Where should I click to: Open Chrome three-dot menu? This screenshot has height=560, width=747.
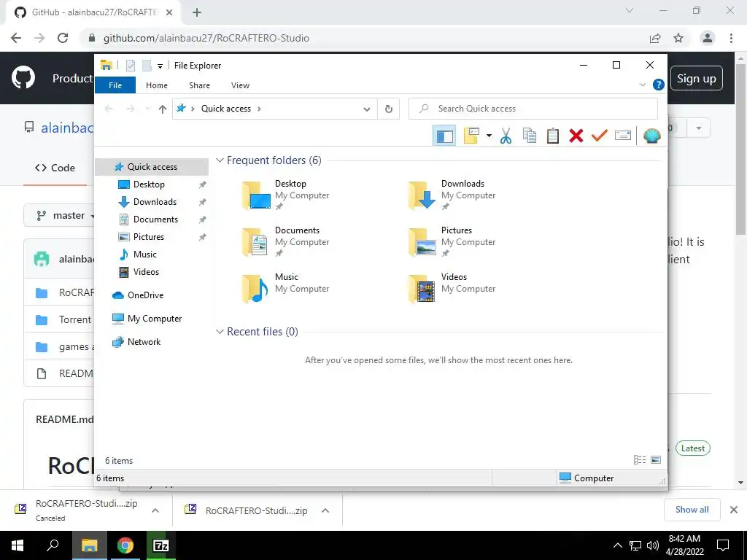click(731, 38)
